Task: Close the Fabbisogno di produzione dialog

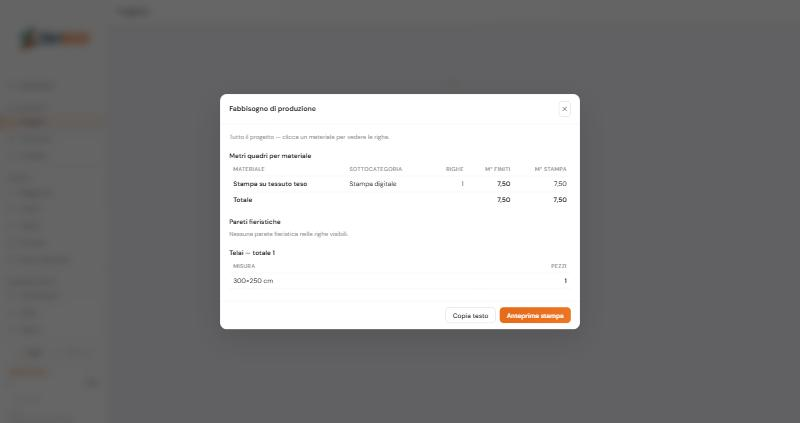Action: 564,109
